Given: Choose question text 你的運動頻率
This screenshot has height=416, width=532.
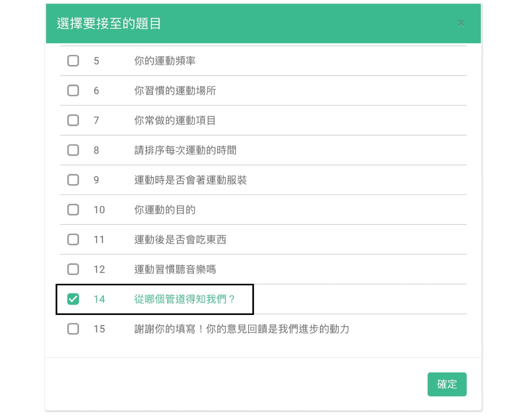Looking at the screenshot, I should click(165, 61).
